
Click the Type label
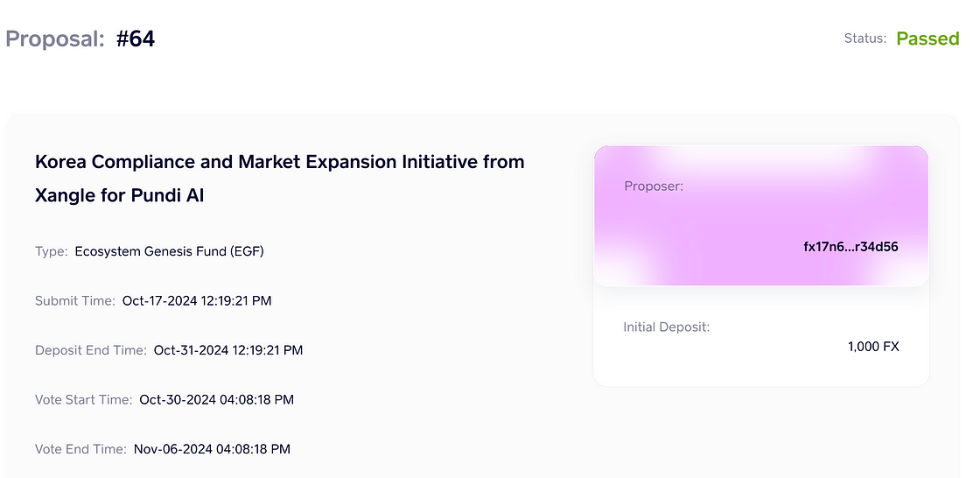[x=51, y=251]
